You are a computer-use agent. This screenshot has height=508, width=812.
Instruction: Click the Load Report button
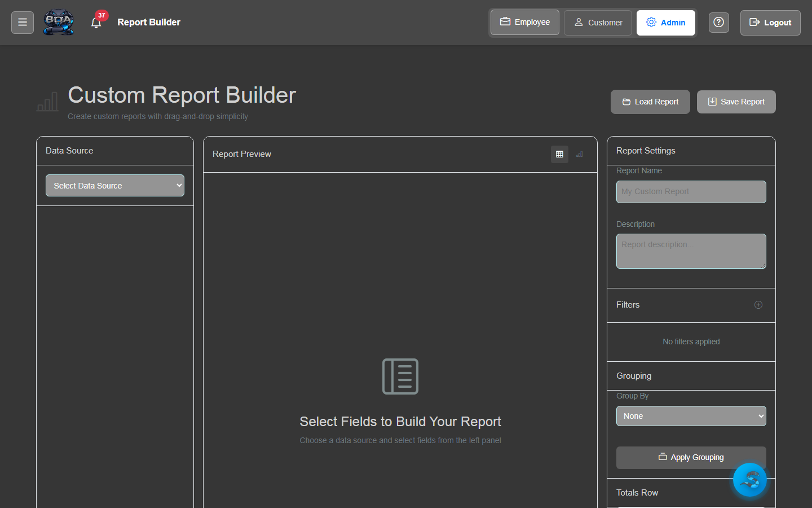(x=650, y=102)
